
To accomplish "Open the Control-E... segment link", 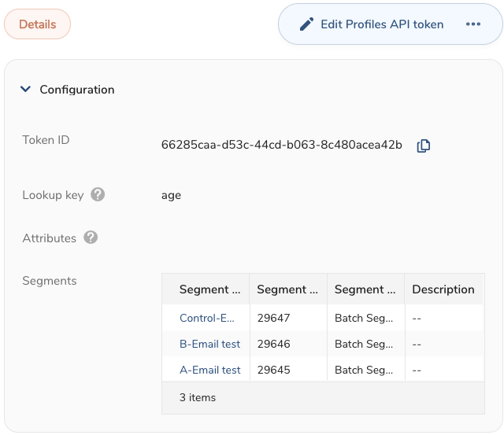I will click(207, 319).
